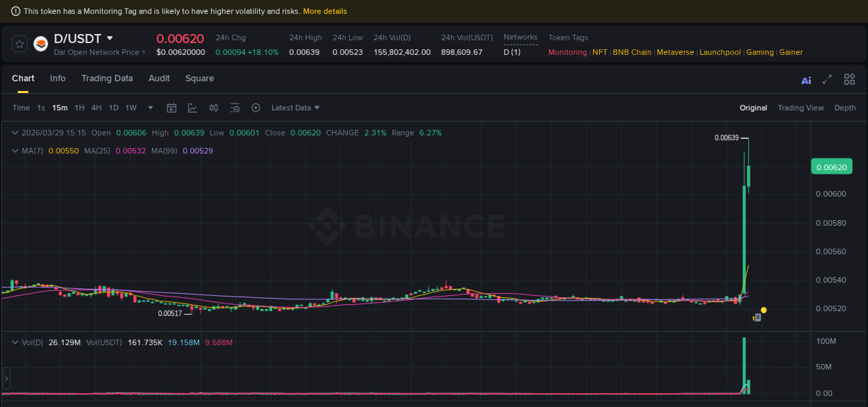Screen dimensions: 868x407
Task: Open the Dar Open Network Price link
Action: click(99, 52)
